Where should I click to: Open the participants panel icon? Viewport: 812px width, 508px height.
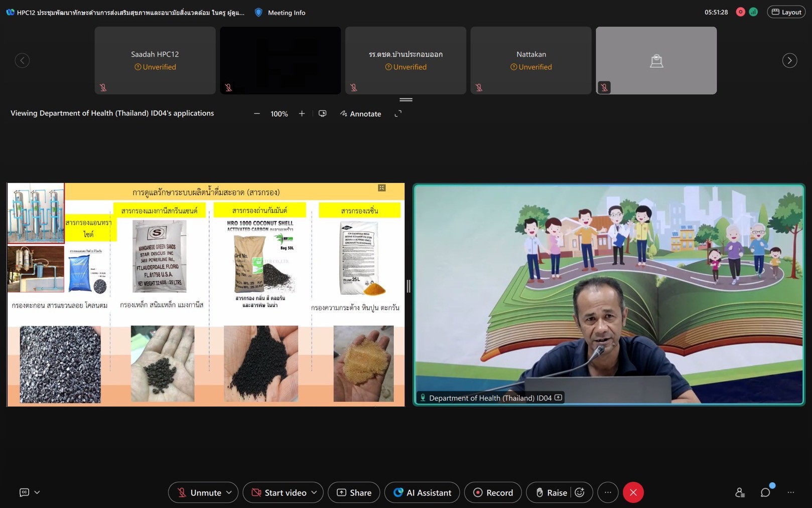[x=740, y=492]
